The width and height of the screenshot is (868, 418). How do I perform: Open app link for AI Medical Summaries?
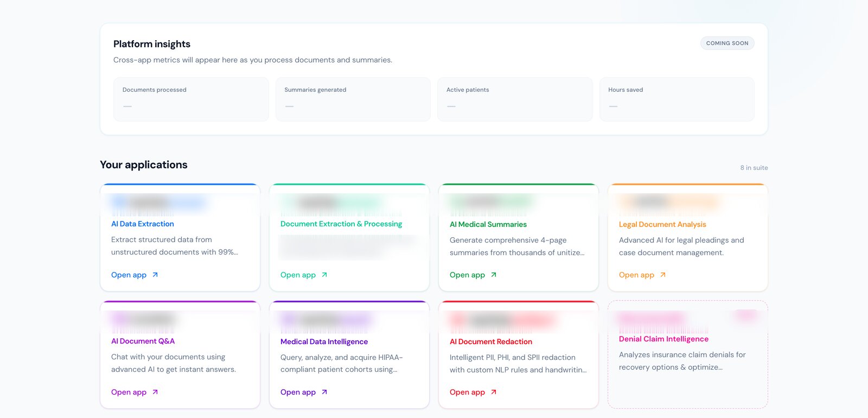point(473,275)
